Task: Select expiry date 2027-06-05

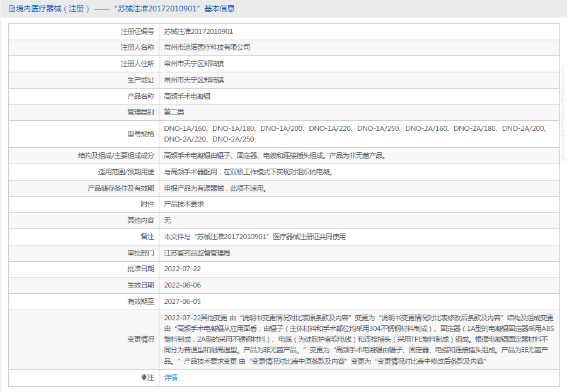Action: 182,301
